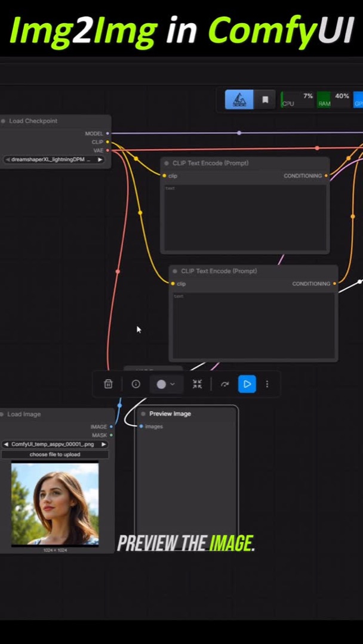This screenshot has width=363, height=644.
Task: Click the images input socket on Preview Image
Action: click(x=141, y=426)
